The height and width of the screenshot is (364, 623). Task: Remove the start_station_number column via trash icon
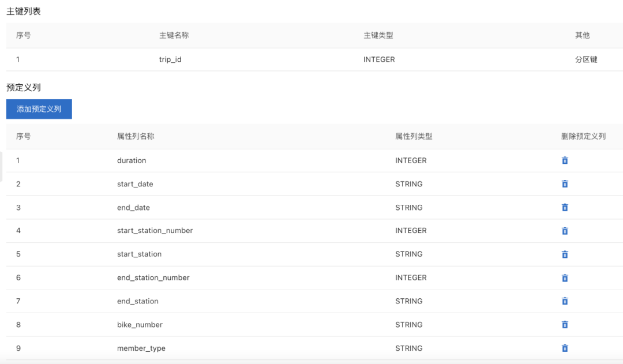coord(565,231)
